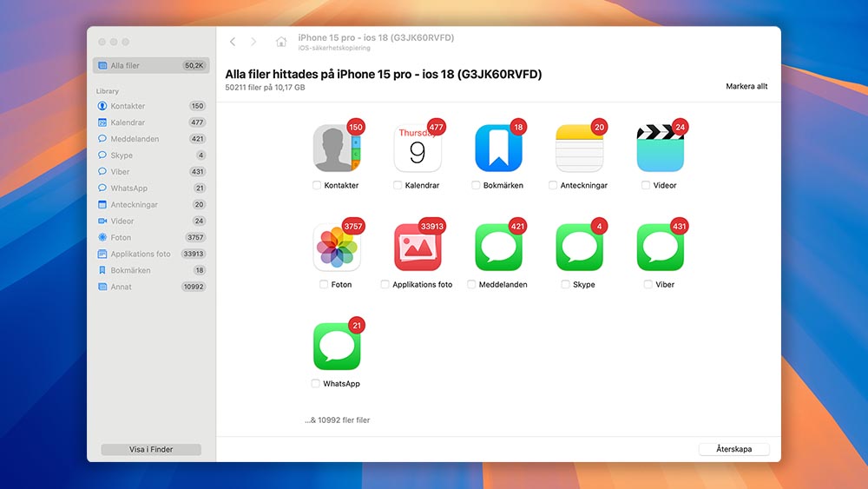The height and width of the screenshot is (489, 868).
Task: Open the WhatsApp message bubble icon in grid
Action: click(x=337, y=347)
